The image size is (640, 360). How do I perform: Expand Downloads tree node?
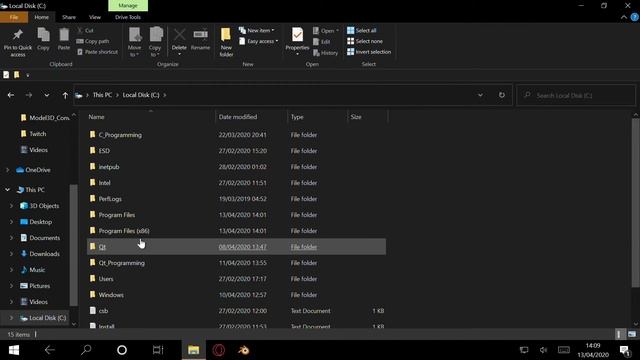click(x=11, y=254)
